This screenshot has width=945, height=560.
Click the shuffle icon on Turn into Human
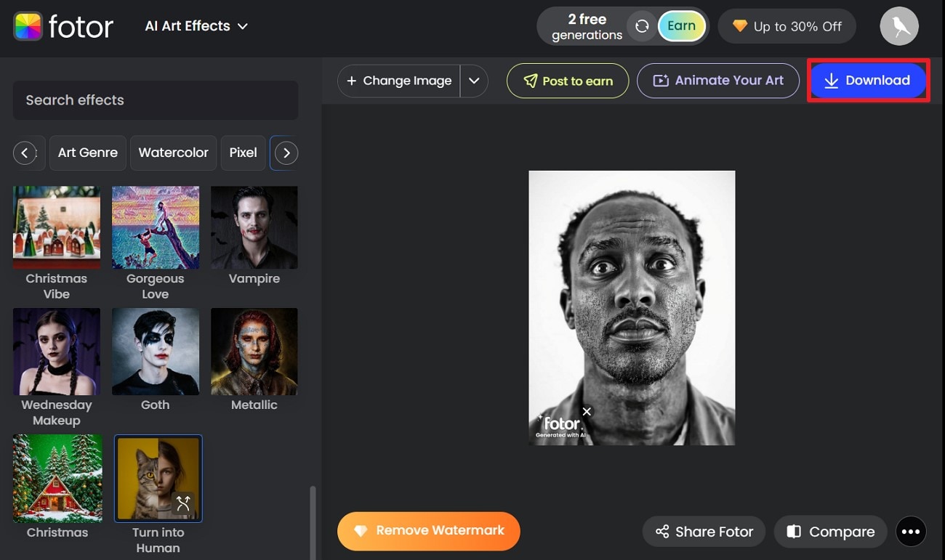point(182,502)
